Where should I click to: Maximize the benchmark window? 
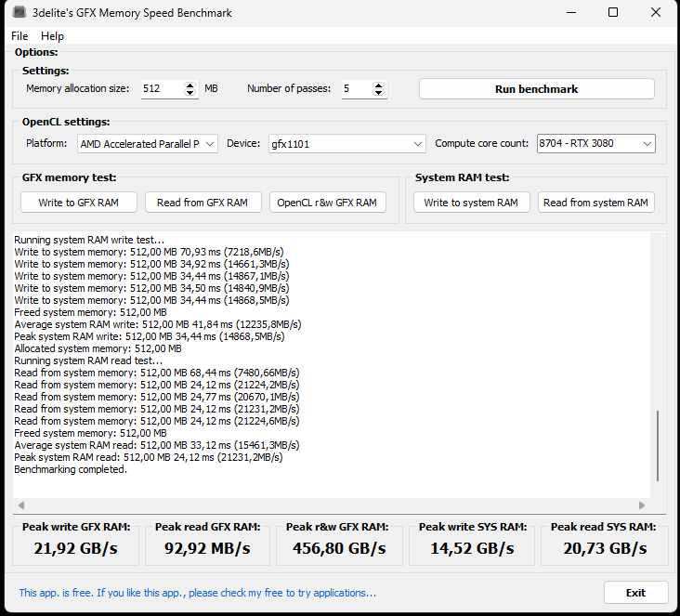pos(613,13)
